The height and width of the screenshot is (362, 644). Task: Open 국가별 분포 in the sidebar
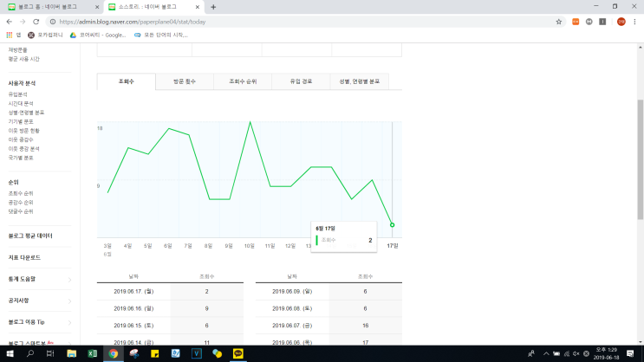[x=21, y=158]
